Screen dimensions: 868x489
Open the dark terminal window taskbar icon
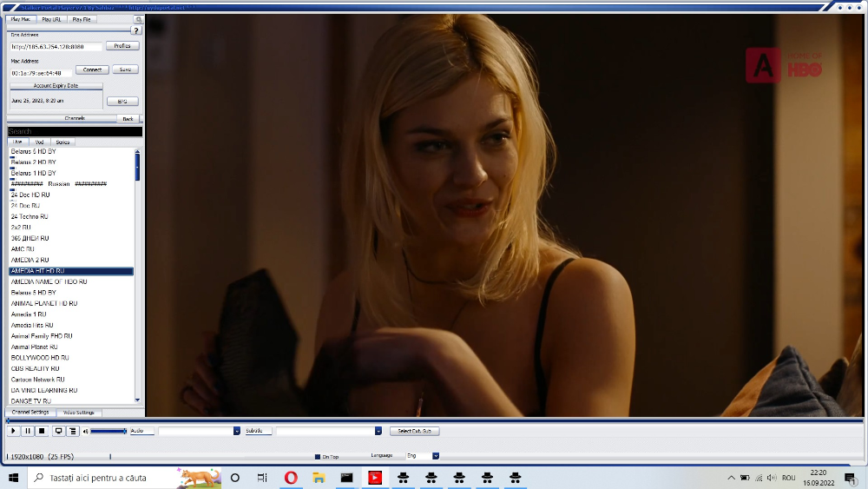[x=347, y=478]
